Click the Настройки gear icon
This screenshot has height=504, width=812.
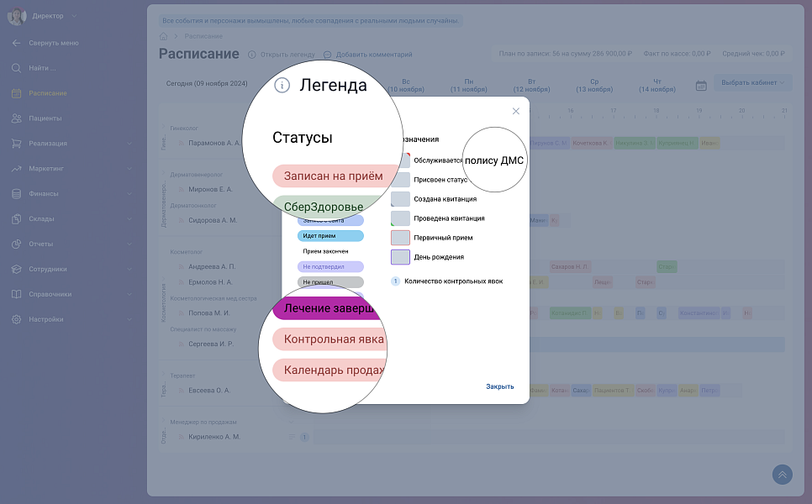click(x=16, y=320)
